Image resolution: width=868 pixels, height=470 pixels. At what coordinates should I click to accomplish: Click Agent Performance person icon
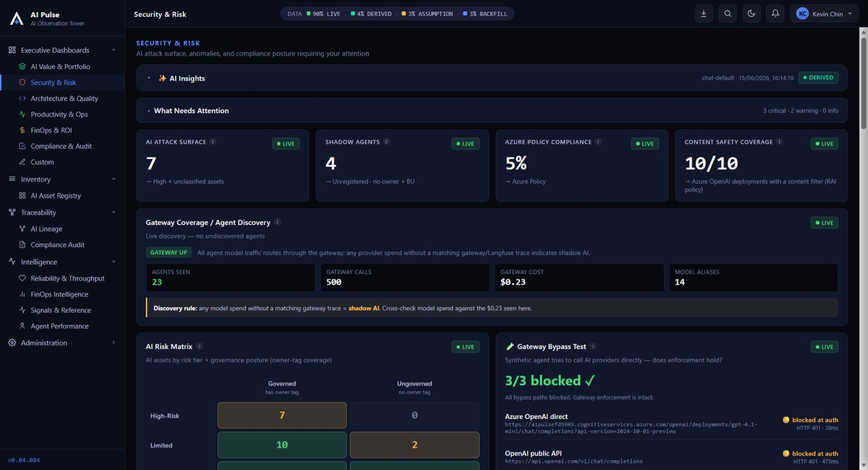click(22, 326)
